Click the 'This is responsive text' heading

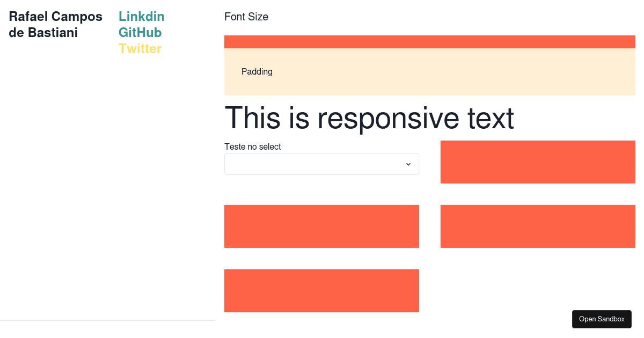click(x=369, y=118)
